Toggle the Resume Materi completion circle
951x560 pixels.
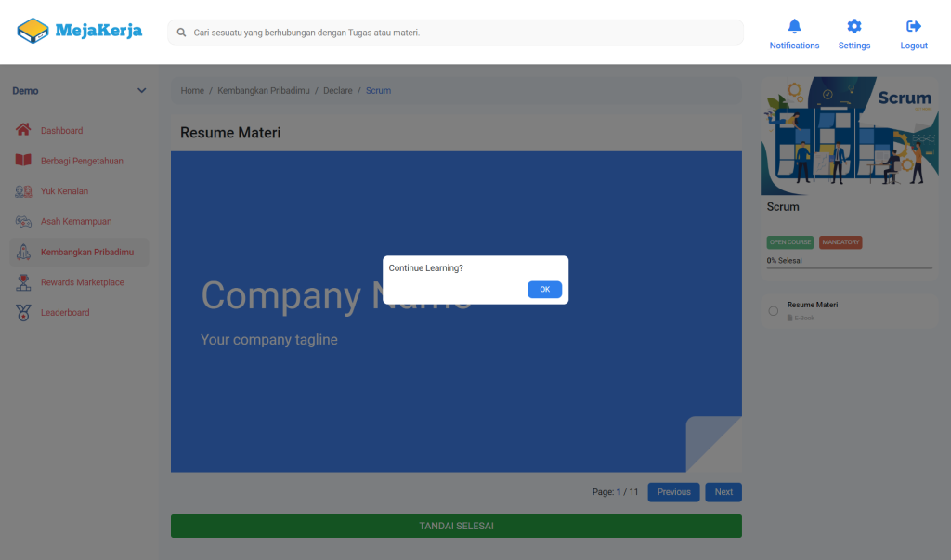coord(774,311)
